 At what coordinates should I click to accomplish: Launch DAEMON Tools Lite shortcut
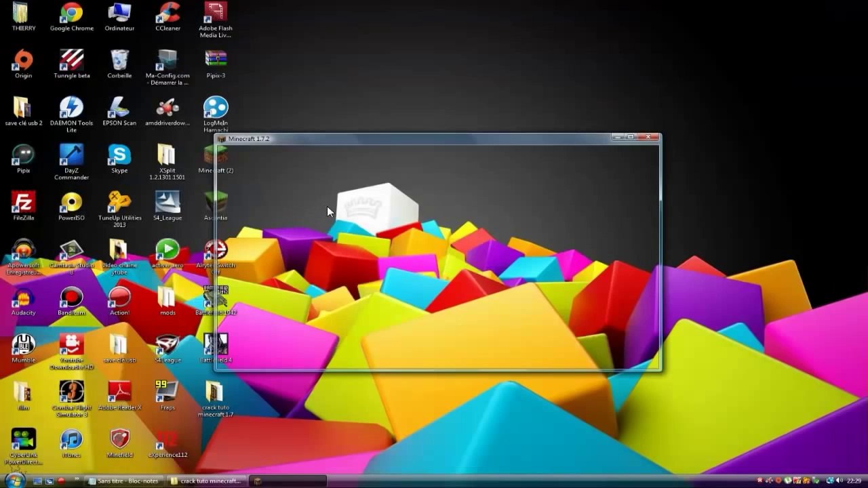tap(71, 115)
